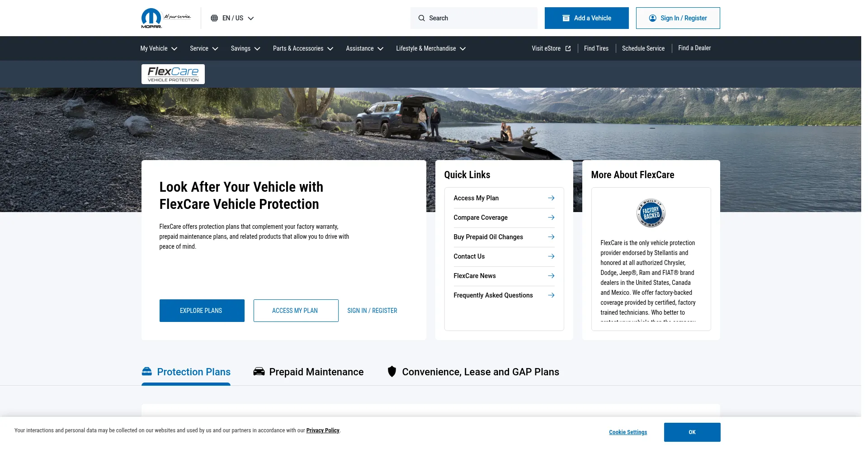The height and width of the screenshot is (449, 868).
Task: Click the arrow next to Access My Plan
Action: (x=551, y=198)
